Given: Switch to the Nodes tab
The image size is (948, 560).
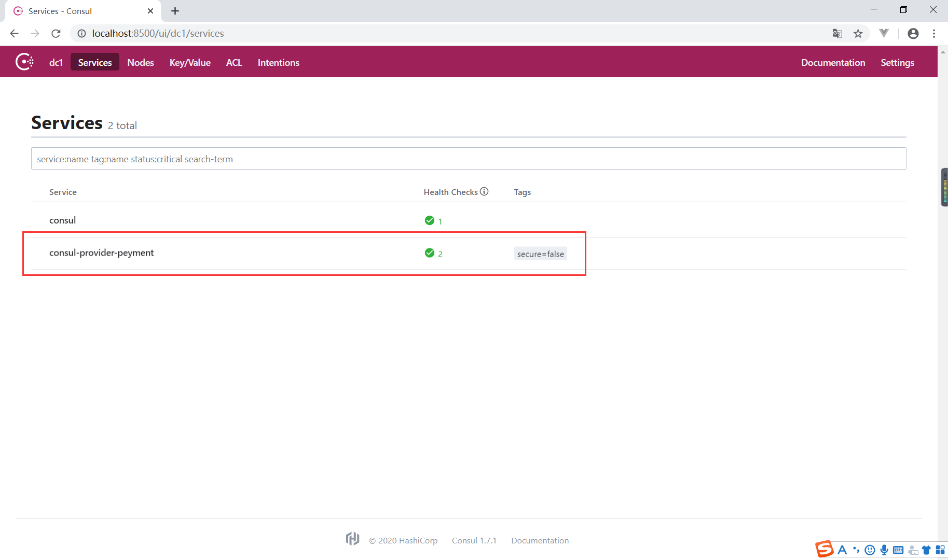Looking at the screenshot, I should point(141,62).
